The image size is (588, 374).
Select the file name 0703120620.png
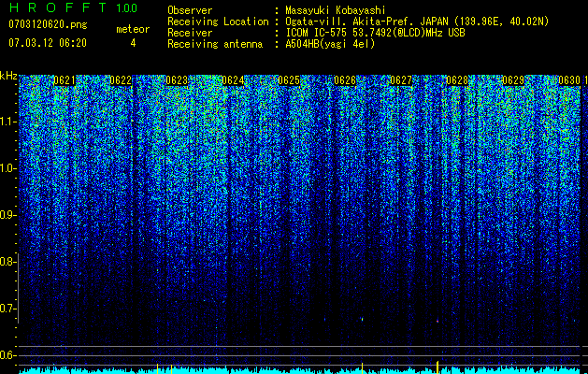tap(48, 24)
